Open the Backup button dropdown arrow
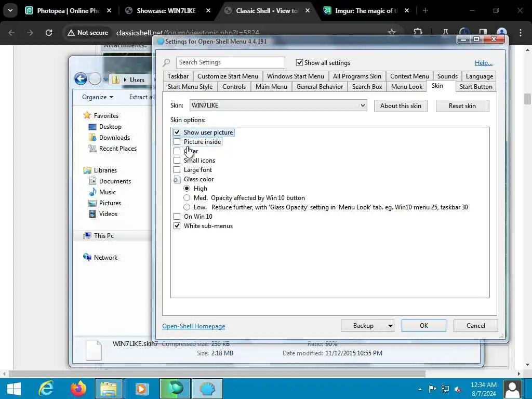 (x=390, y=326)
